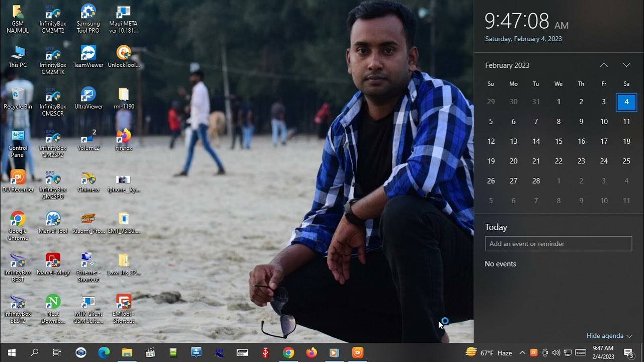Screen dimensions: 644x362
Task: Open Xiaomi_Pro desktop icon
Action: pyautogui.click(x=88, y=223)
